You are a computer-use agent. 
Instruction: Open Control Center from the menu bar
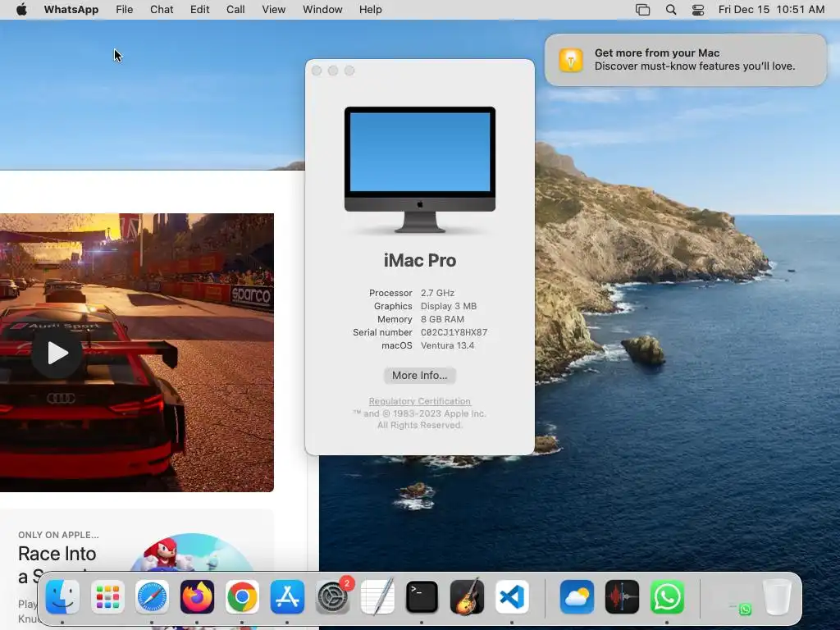698,10
